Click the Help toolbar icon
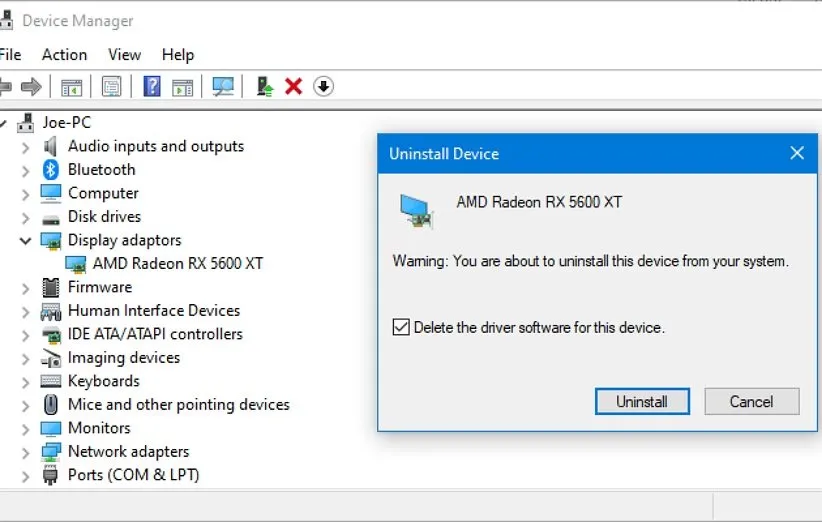 tap(152, 87)
